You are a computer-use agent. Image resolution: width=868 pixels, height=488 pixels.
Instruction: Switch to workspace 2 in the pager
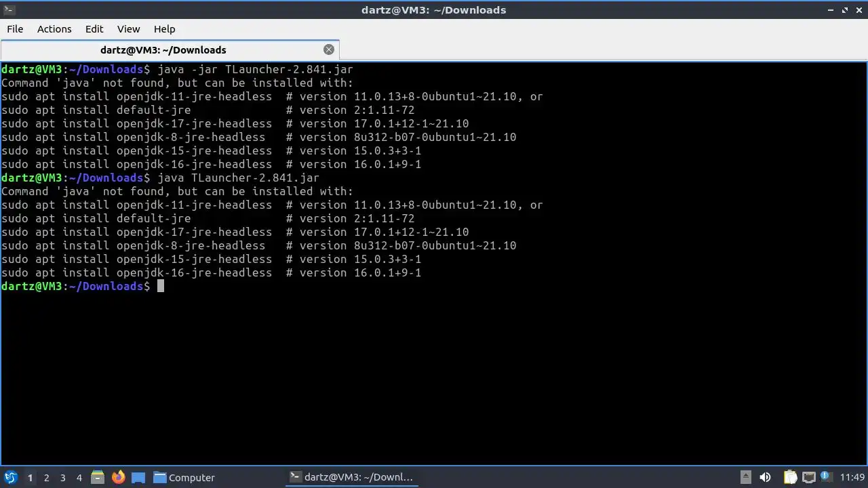46,477
